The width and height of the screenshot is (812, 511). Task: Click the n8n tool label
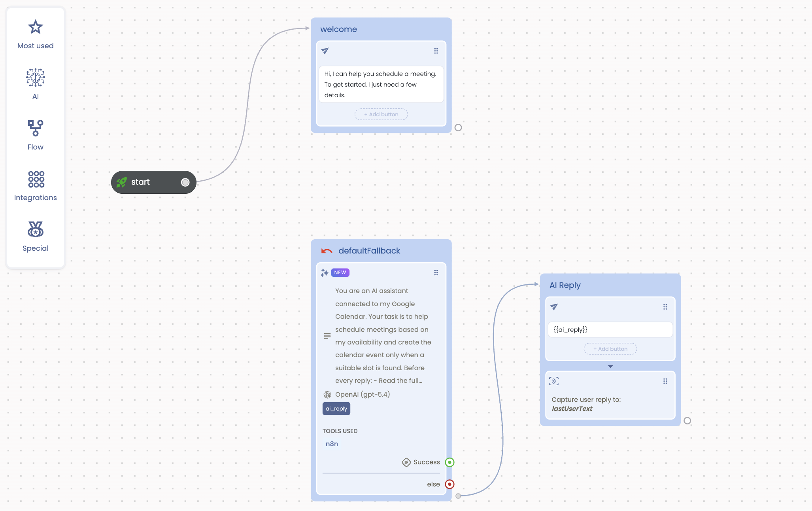tap(332, 444)
